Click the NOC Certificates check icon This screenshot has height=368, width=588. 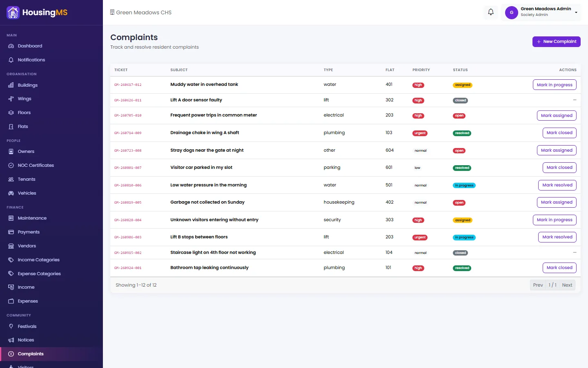(11, 166)
